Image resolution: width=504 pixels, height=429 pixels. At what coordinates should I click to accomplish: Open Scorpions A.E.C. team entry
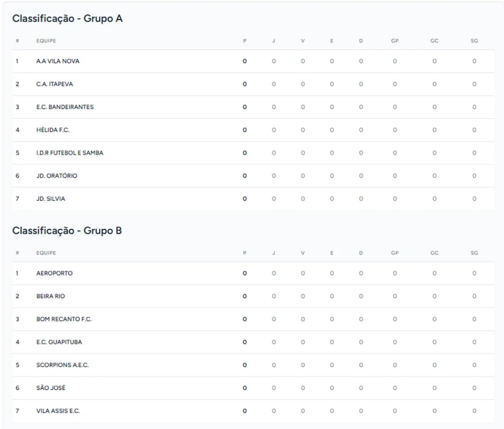click(63, 365)
